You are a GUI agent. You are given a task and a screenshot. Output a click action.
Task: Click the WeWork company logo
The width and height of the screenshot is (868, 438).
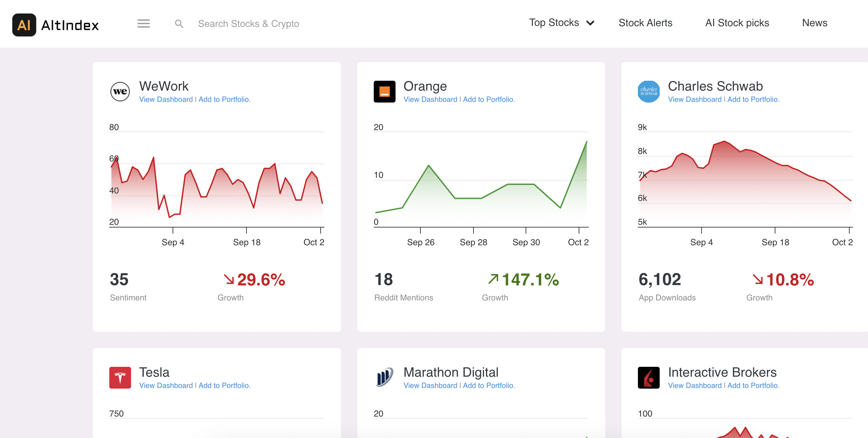coord(120,92)
